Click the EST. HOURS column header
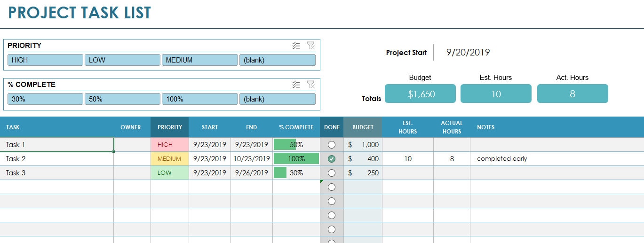Image resolution: width=644 pixels, height=243 pixels. click(408, 127)
